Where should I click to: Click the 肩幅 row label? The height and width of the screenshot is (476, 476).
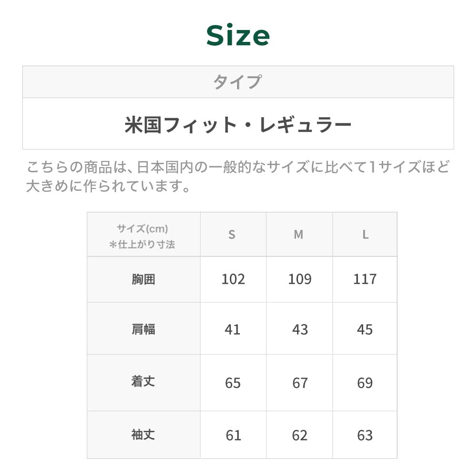[143, 329]
